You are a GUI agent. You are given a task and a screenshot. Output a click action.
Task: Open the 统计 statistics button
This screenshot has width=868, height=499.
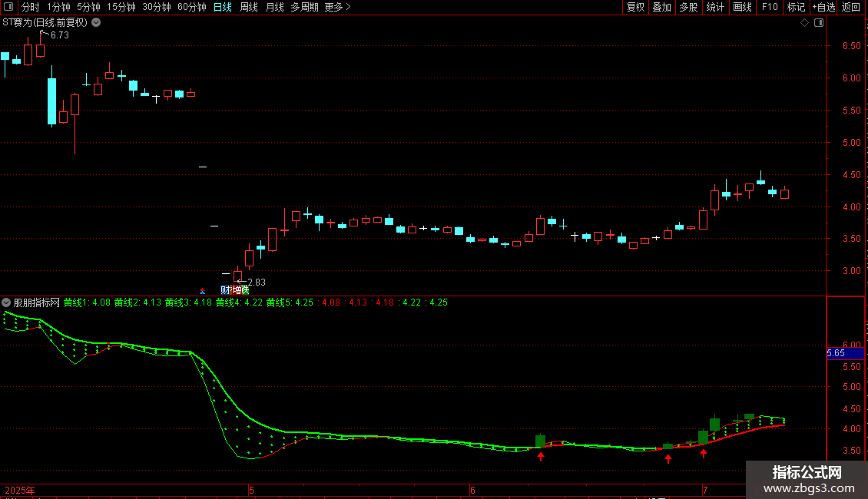[715, 7]
